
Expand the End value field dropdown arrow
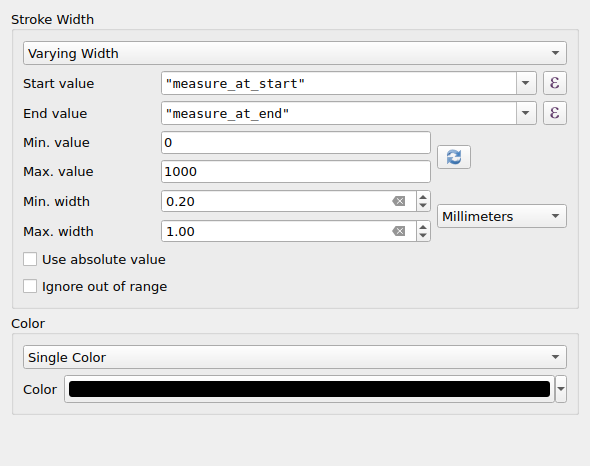tap(526, 113)
